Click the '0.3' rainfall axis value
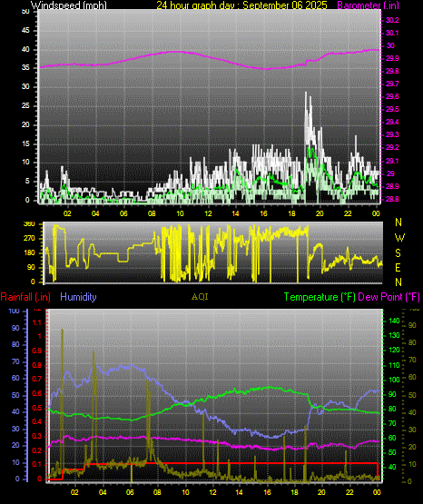This screenshot has width=423, height=504. point(37,436)
